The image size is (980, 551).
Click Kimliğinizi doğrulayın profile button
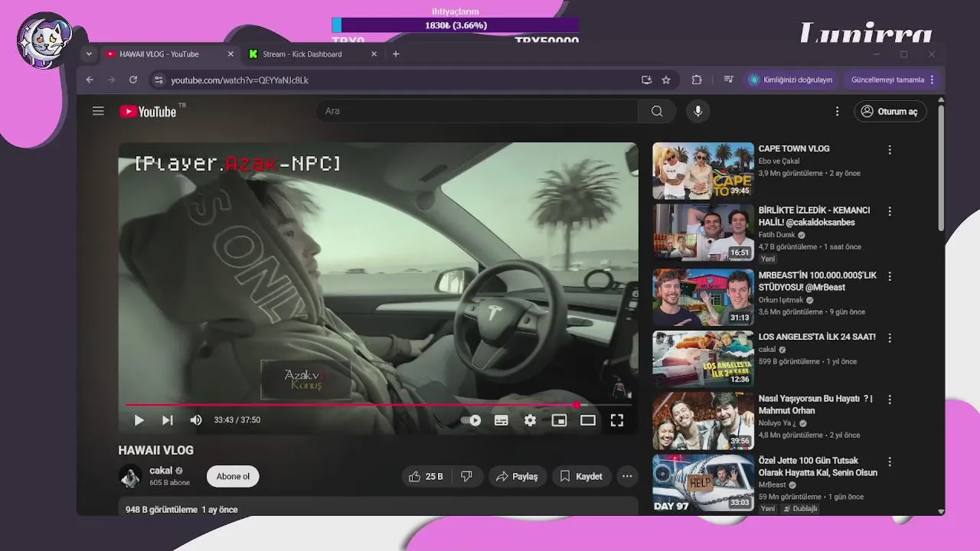click(x=791, y=80)
